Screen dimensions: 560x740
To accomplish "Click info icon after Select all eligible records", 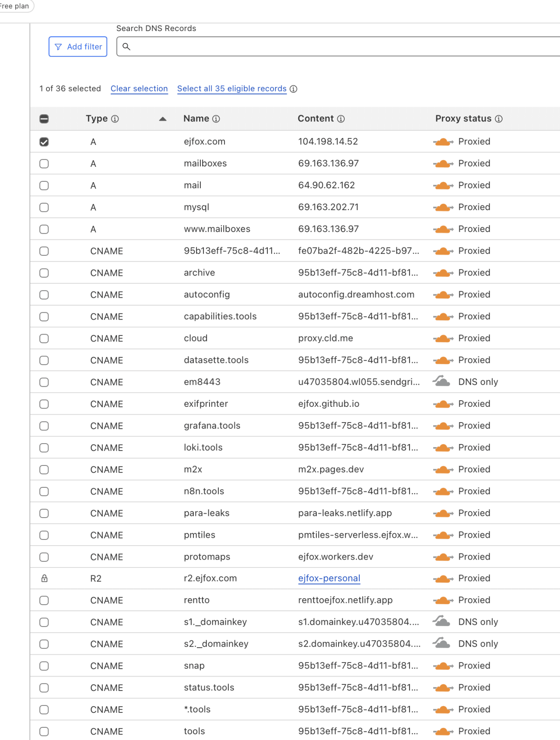I will (x=294, y=89).
